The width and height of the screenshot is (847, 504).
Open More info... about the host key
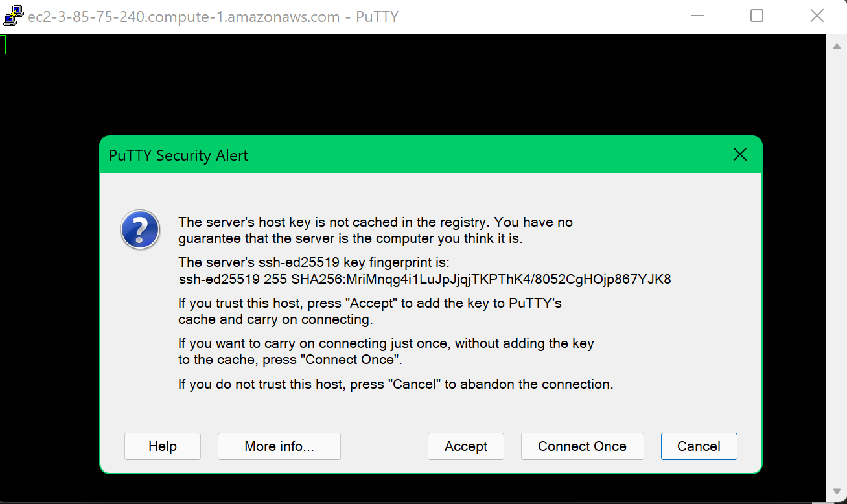[279, 446]
